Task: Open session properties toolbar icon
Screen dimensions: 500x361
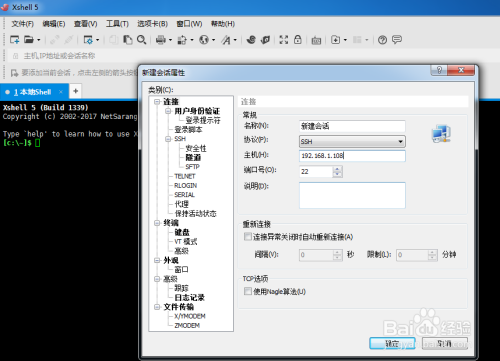Action: (88, 40)
